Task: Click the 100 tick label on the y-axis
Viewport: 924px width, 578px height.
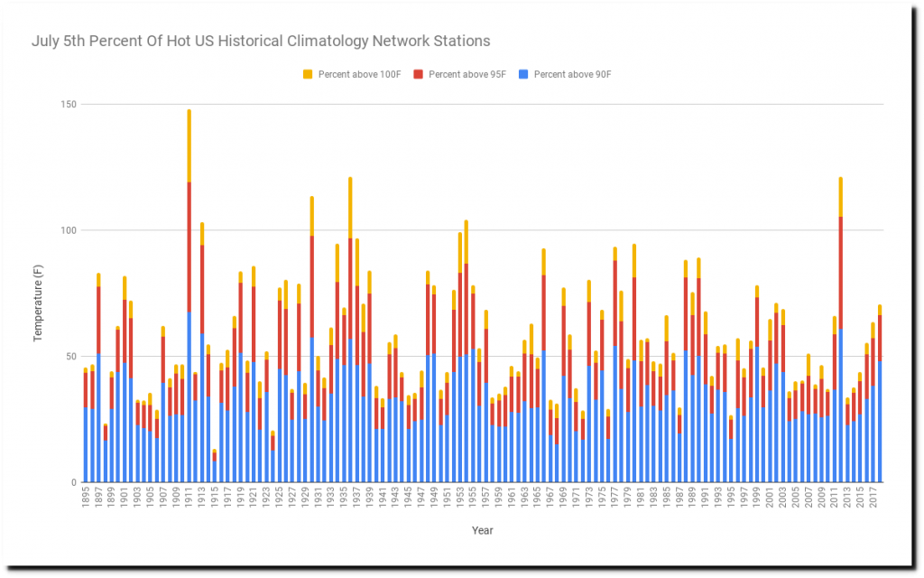Action: (x=65, y=230)
